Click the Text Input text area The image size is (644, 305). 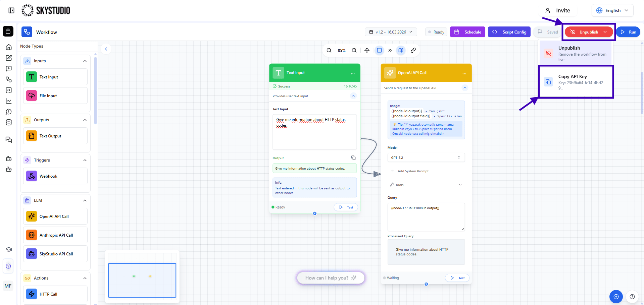[x=314, y=132]
